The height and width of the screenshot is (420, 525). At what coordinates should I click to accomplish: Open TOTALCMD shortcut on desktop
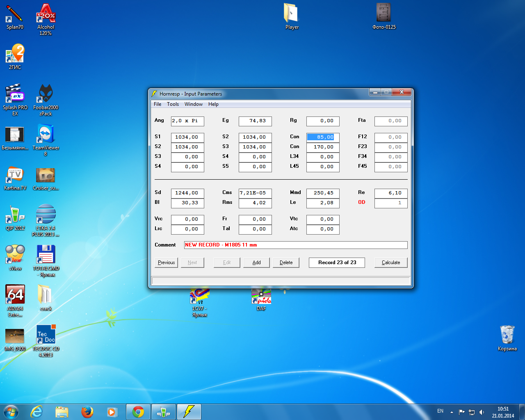46,261
